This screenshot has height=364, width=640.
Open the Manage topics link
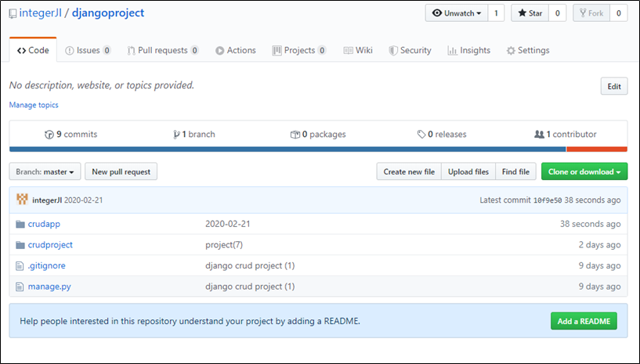coord(34,105)
